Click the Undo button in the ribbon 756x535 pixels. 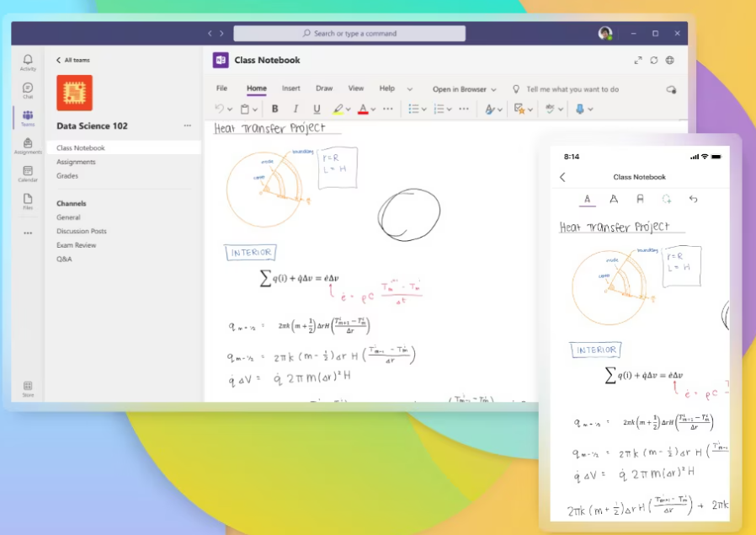coord(220,109)
